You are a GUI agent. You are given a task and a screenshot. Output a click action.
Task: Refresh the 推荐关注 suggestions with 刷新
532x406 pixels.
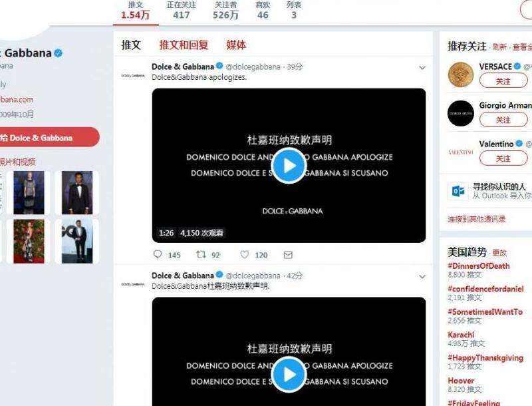pyautogui.click(x=499, y=47)
